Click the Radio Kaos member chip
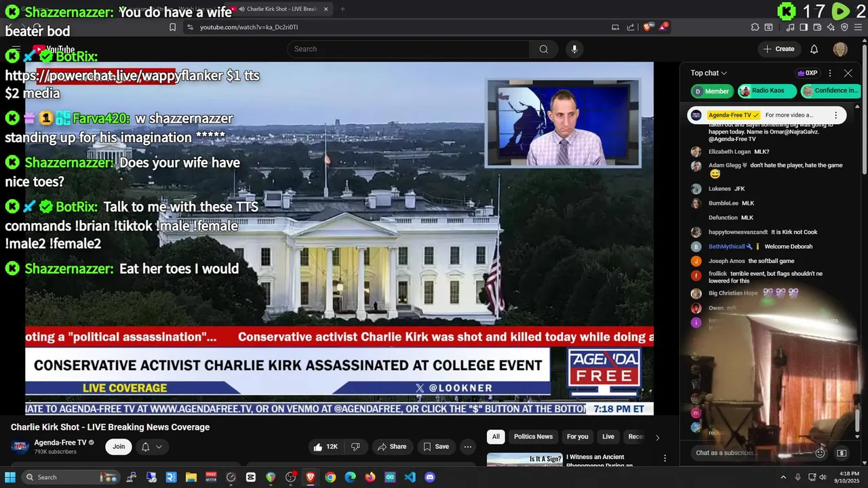 coord(768,91)
